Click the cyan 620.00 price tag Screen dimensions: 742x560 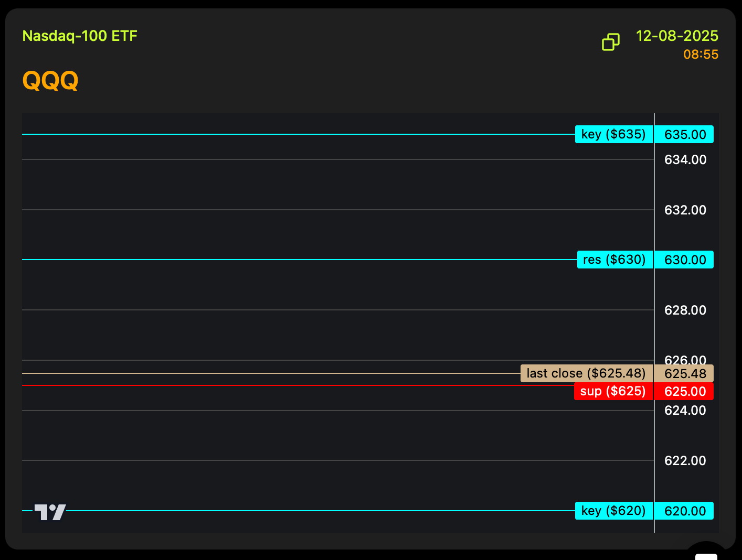[x=685, y=511]
